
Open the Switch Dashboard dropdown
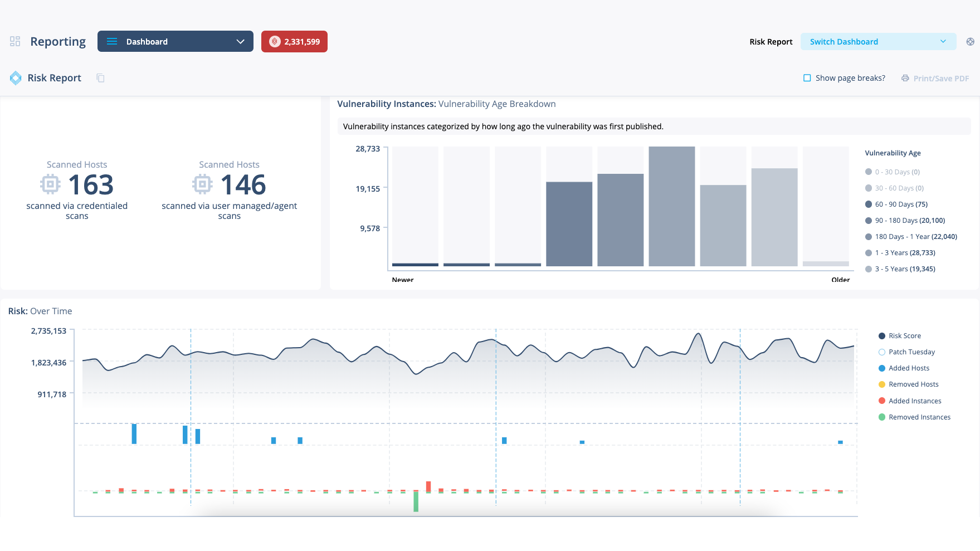pos(878,42)
